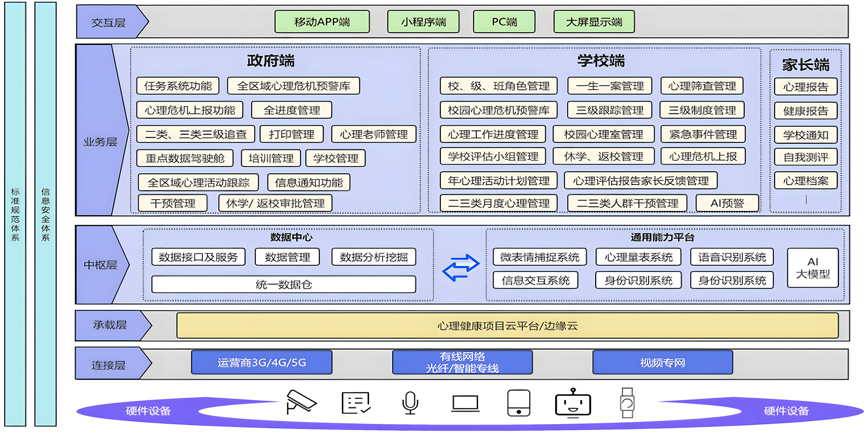Select the 移动APP端 green box
868x434 pixels.
pos(322,22)
